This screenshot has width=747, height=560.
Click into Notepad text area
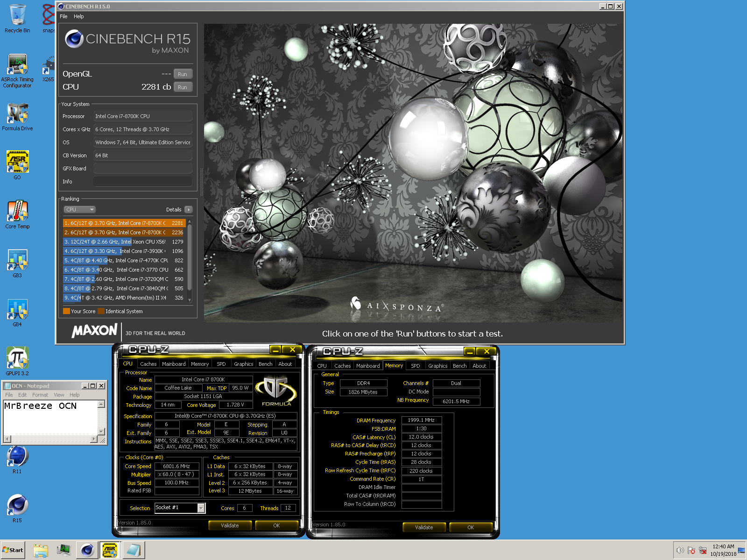pos(50,417)
